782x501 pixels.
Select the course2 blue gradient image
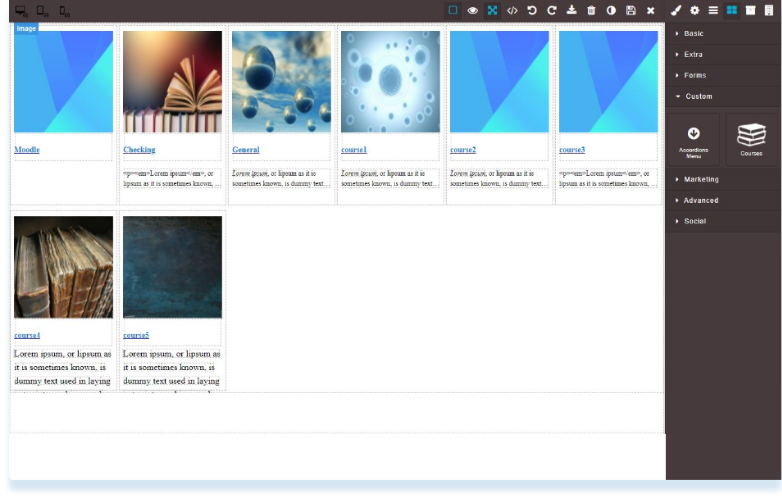pos(499,82)
